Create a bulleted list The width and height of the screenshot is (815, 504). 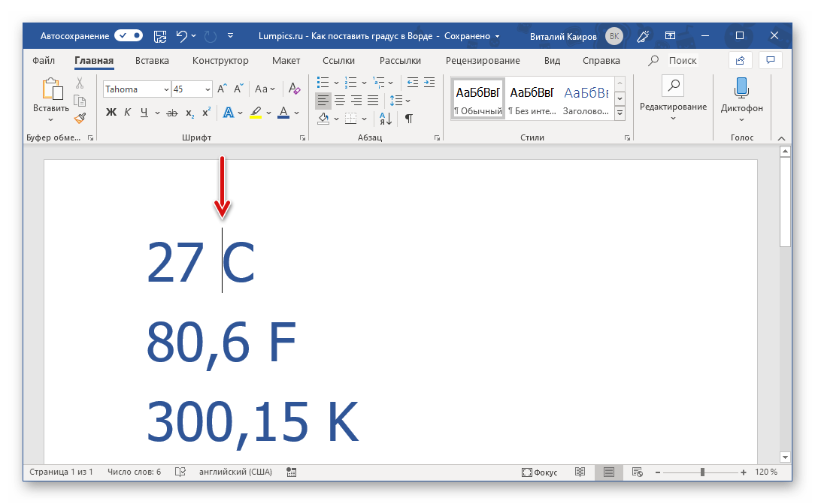[x=323, y=83]
